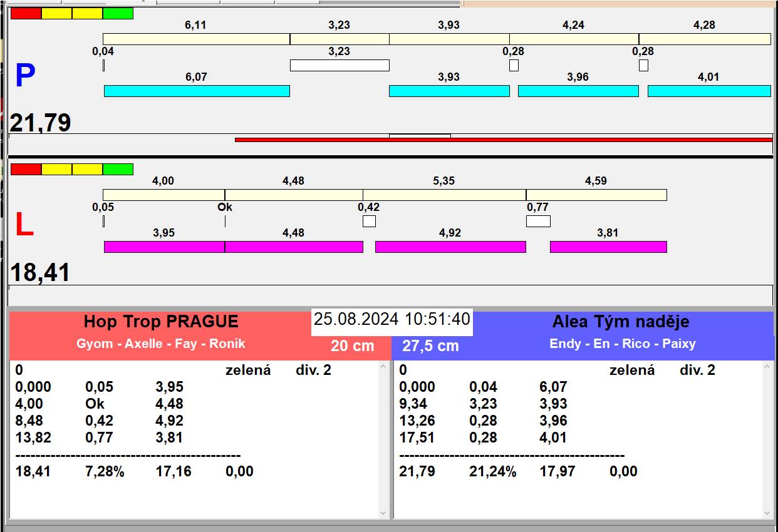Select the cyan 6,07 run bar
Viewport: 778px width, 532px height.
pyautogui.click(x=197, y=91)
